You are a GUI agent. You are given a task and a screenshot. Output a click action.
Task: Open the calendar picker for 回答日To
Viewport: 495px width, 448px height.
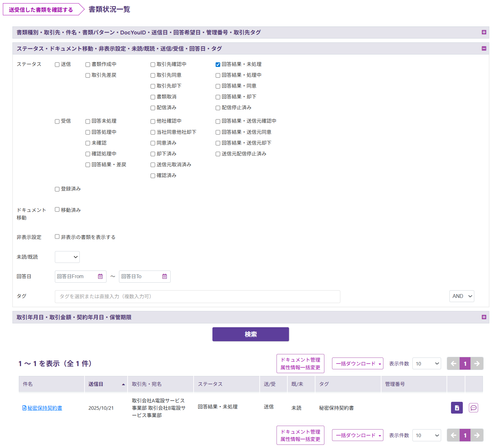click(165, 277)
